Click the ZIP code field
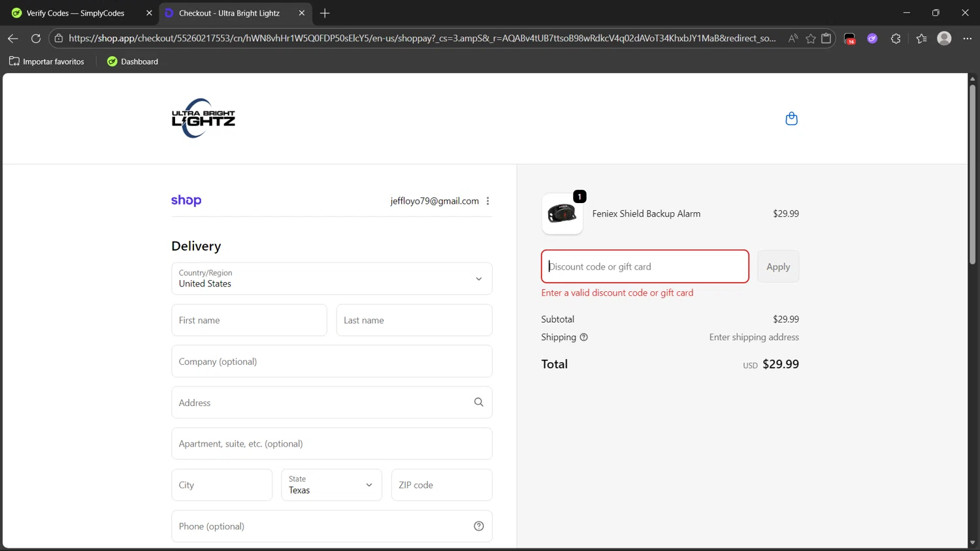Screen dimensions: 980x551 (442, 485)
